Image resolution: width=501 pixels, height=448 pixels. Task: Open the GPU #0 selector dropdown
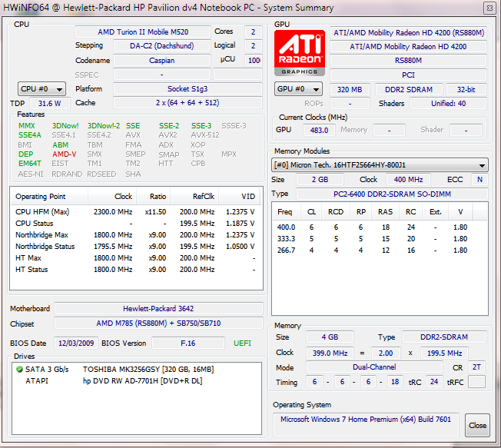pos(298,89)
